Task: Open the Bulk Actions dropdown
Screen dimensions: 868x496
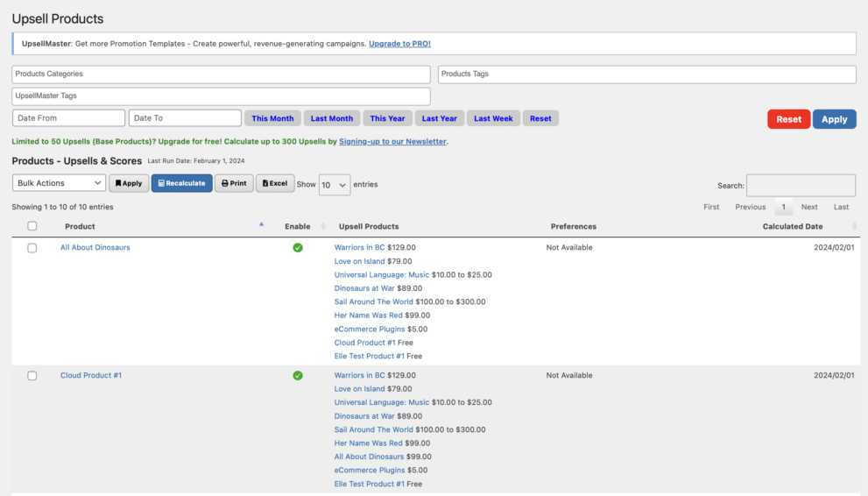Action: 59,183
